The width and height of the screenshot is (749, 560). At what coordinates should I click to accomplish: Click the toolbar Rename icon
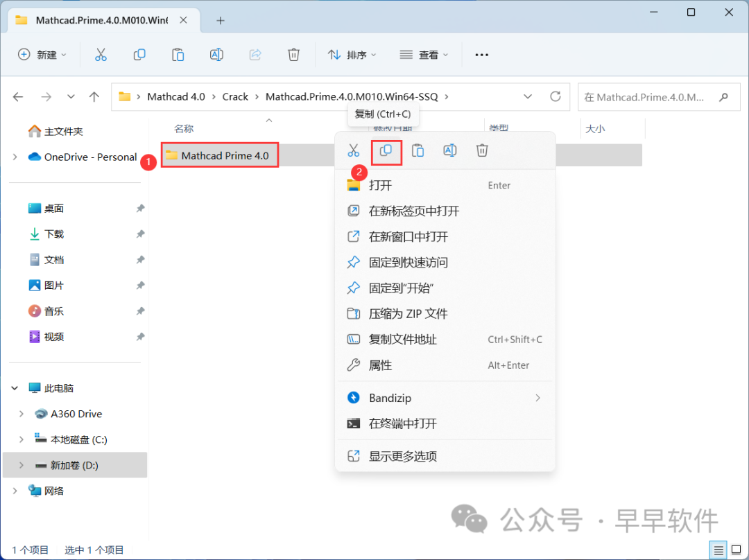pyautogui.click(x=216, y=55)
